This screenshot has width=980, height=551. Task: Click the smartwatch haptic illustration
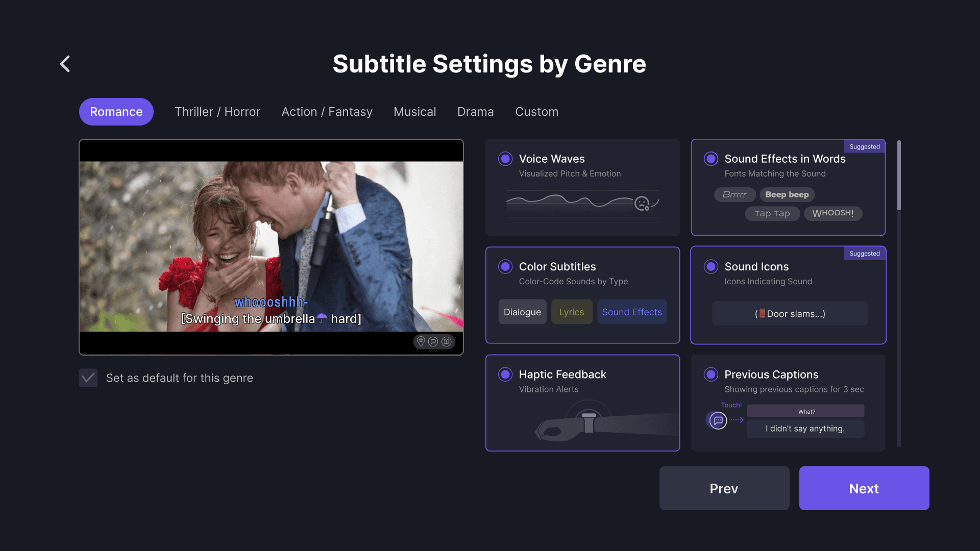point(589,423)
